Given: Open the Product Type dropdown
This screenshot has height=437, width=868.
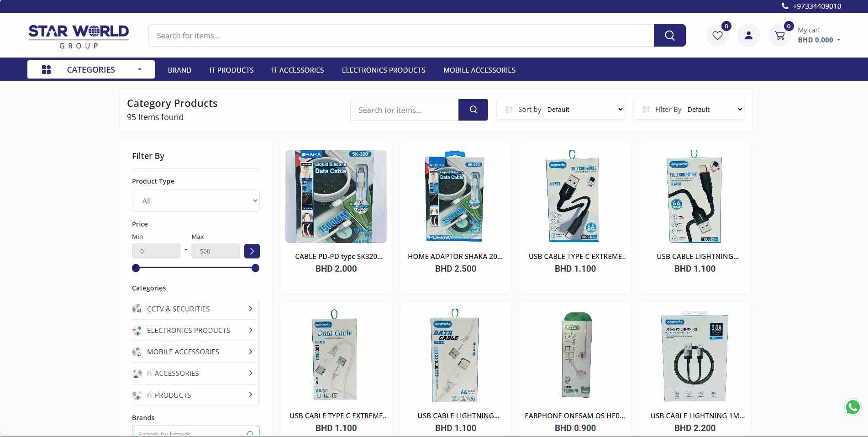Looking at the screenshot, I should pyautogui.click(x=195, y=201).
